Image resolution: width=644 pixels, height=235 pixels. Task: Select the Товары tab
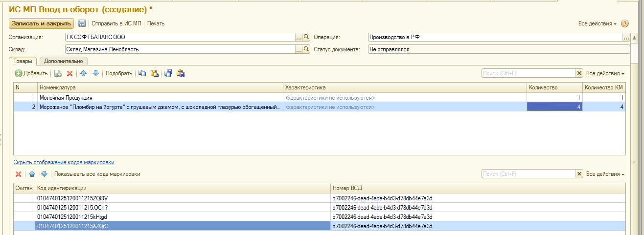(x=23, y=61)
